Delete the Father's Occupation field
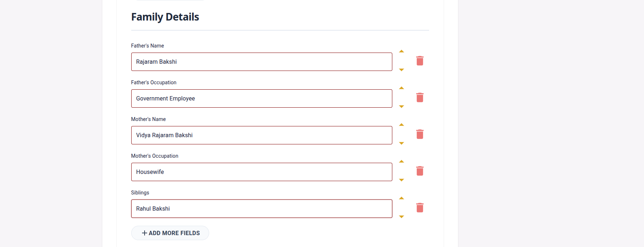 pyautogui.click(x=420, y=98)
